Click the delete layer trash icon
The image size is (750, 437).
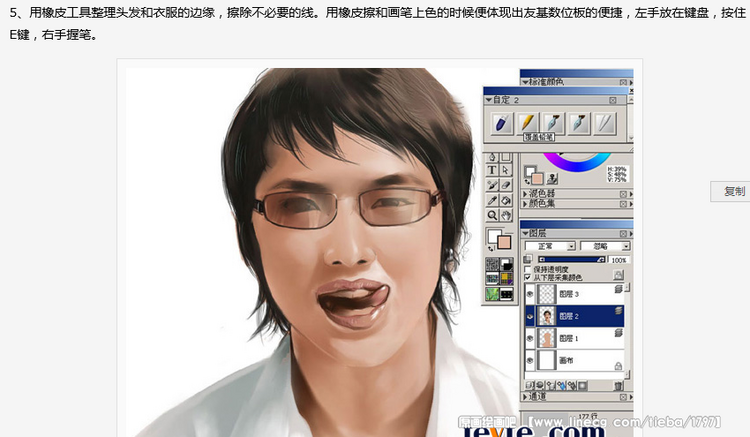coord(618,385)
